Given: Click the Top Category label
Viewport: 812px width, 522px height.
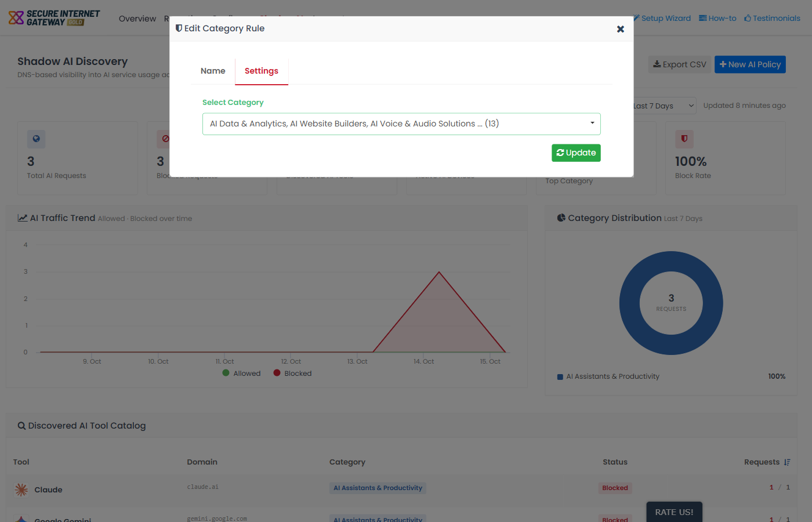Looking at the screenshot, I should tap(569, 181).
